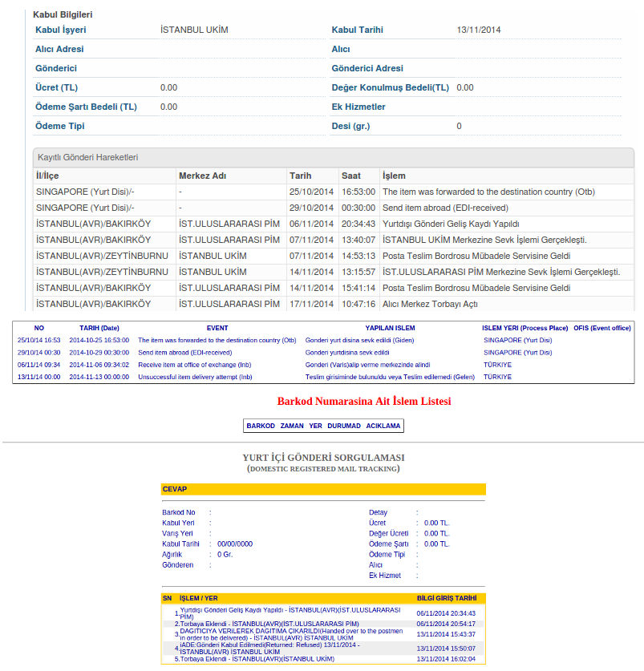The width and height of the screenshot is (644, 671).
Task: Select the "25/10/14 16:53" cell
Action: pyautogui.click(x=39, y=340)
